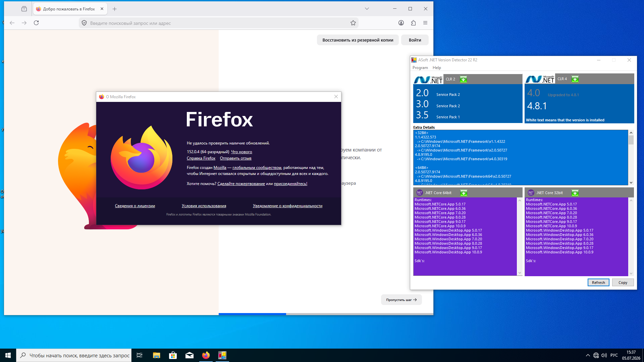The image size is (644, 362).
Task: Click Copy button in .NET Version Detector
Action: (x=623, y=283)
